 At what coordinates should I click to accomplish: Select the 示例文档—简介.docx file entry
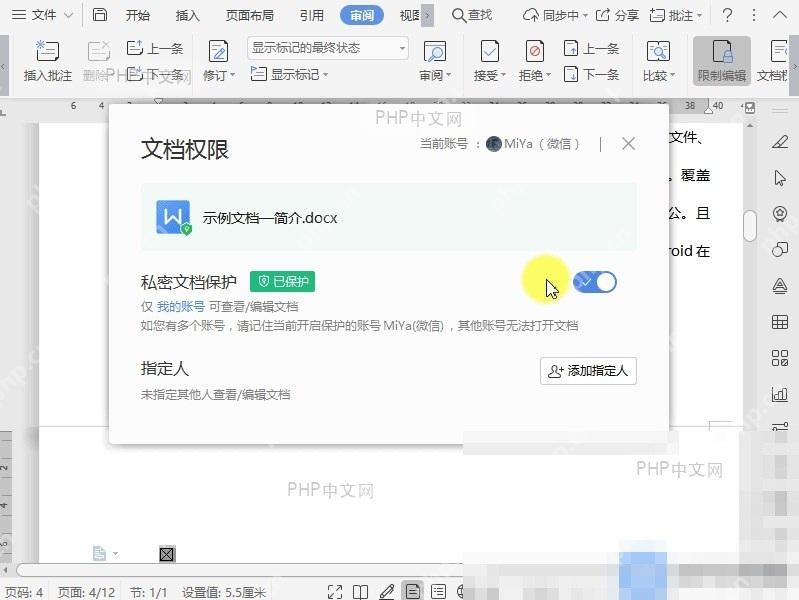tap(389, 217)
